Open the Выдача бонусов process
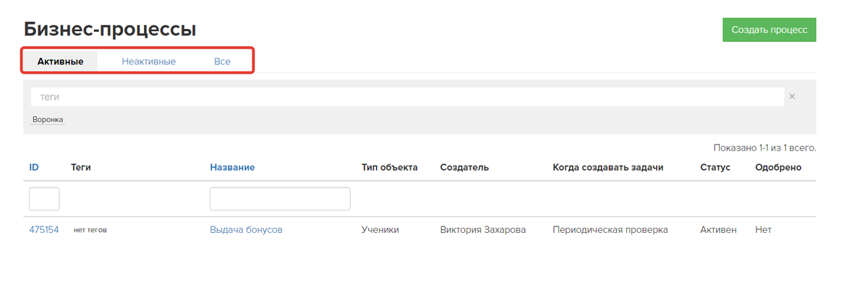The width and height of the screenshot is (868, 298). (246, 229)
